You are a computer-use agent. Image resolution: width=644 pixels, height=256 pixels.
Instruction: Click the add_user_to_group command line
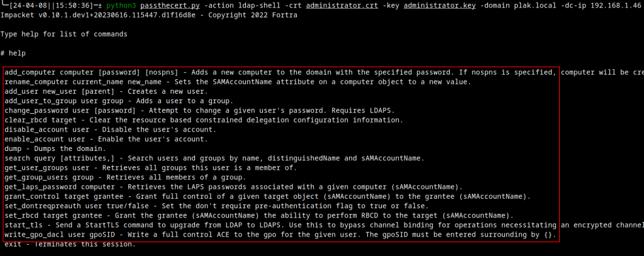pos(118,101)
